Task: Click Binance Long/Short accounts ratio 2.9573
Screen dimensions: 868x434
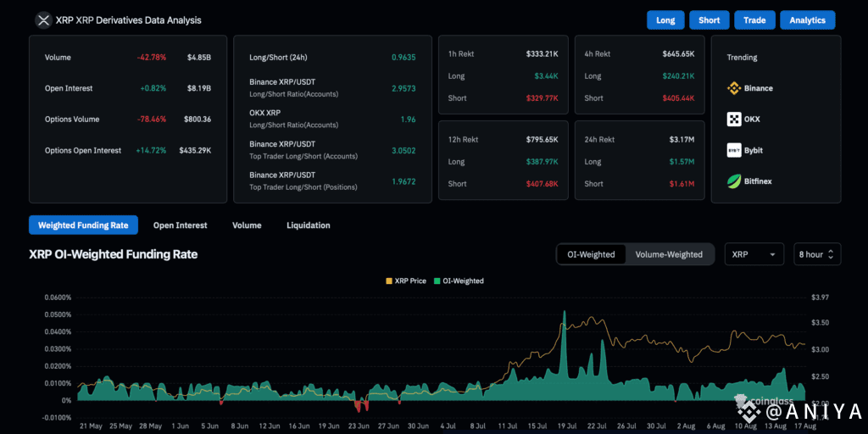Action: pyautogui.click(x=403, y=88)
